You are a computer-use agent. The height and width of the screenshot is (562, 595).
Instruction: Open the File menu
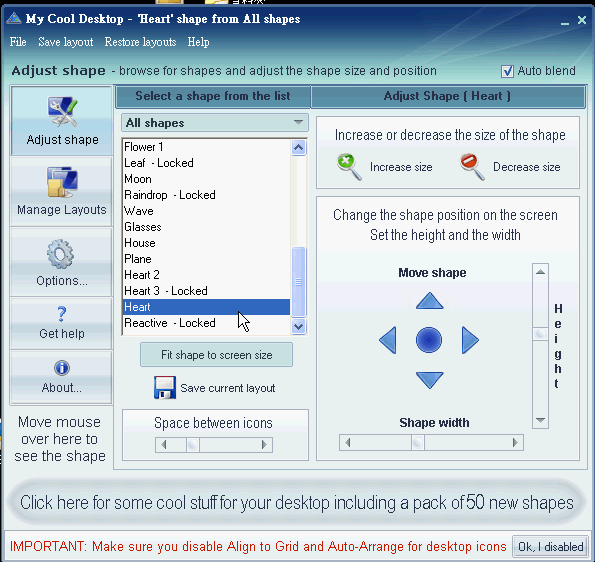[18, 42]
